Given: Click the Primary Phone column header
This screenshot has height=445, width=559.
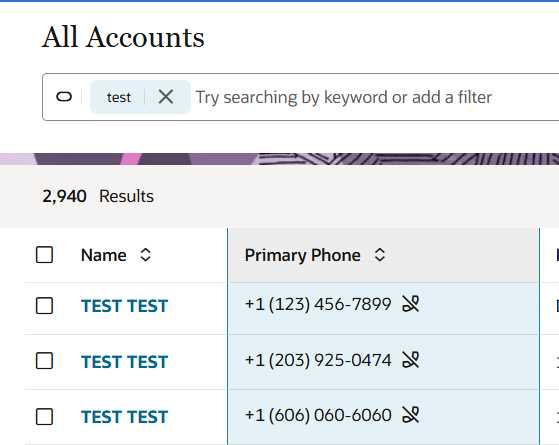Looking at the screenshot, I should (x=302, y=255).
